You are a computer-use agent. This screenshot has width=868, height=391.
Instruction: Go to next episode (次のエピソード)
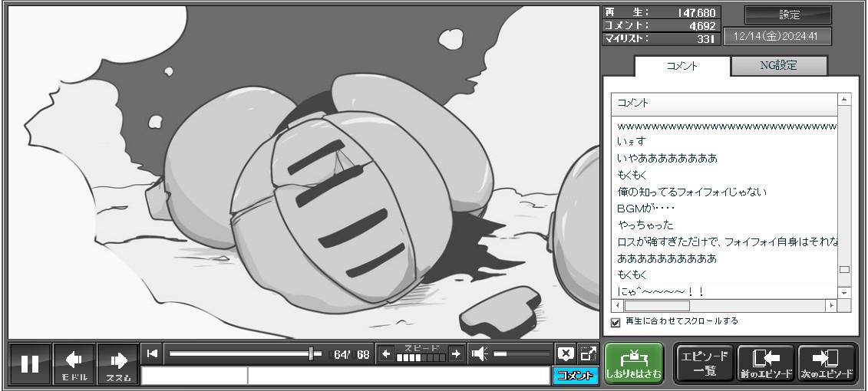827,363
